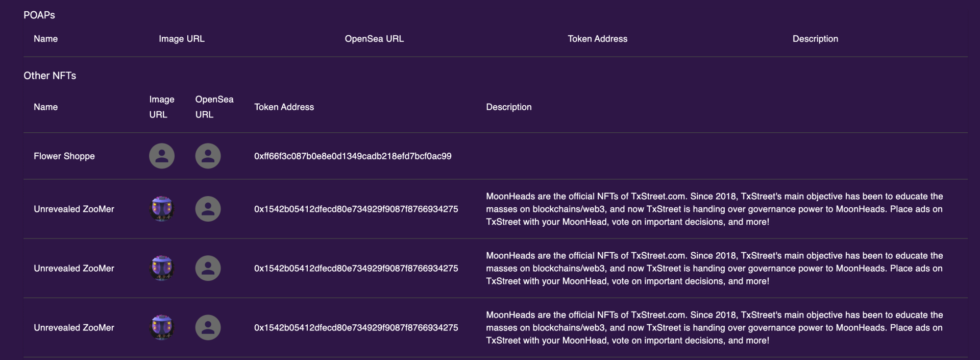Open the second Unrevealed ZooMer's NFT image

(161, 268)
